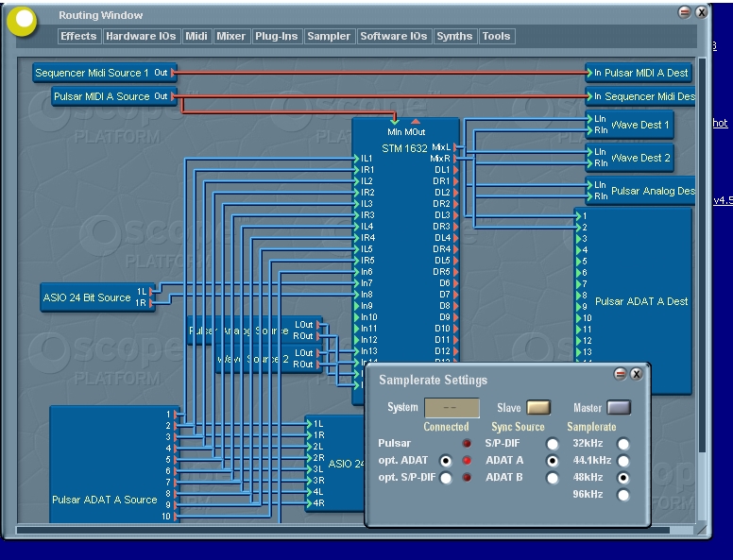The image size is (733, 560).
Task: Click Out port of Sequencer Midi Source 1
Action: 174,73
